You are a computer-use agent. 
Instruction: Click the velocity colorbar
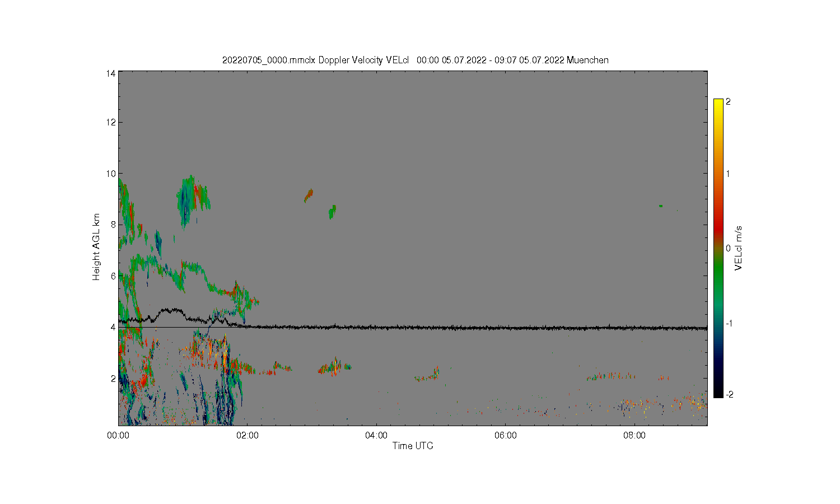point(718,248)
